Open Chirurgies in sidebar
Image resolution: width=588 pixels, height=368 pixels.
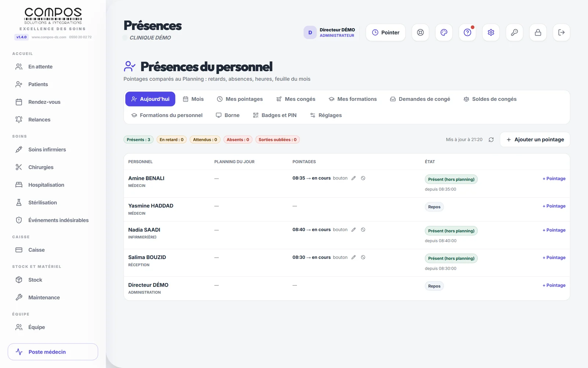tap(53, 167)
